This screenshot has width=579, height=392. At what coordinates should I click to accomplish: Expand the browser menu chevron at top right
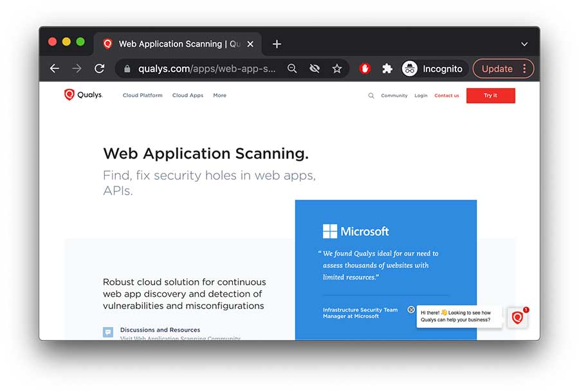[524, 44]
